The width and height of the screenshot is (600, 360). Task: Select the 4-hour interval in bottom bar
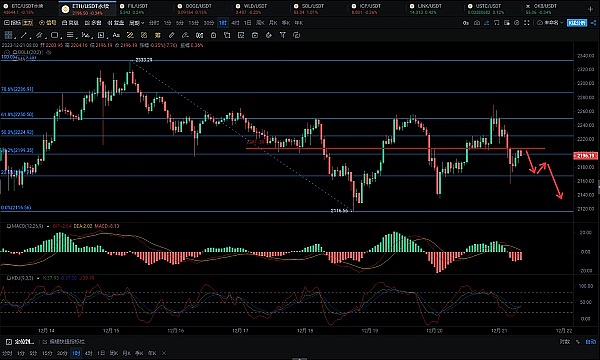click(x=88, y=353)
